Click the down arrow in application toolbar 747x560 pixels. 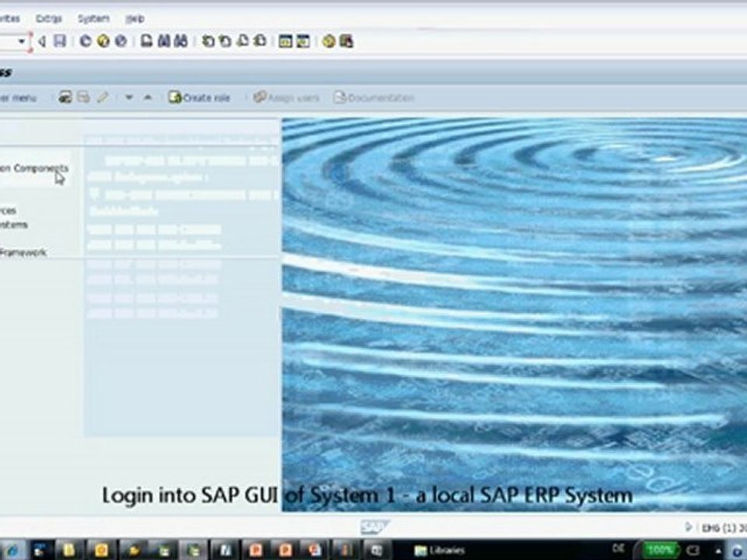[128, 98]
